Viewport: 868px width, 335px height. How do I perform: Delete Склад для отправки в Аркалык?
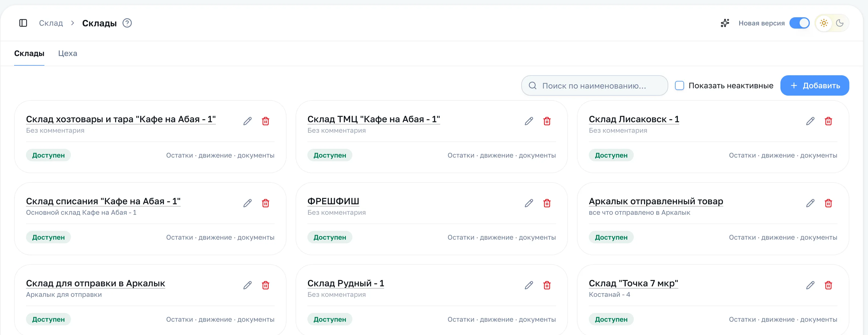(266, 285)
